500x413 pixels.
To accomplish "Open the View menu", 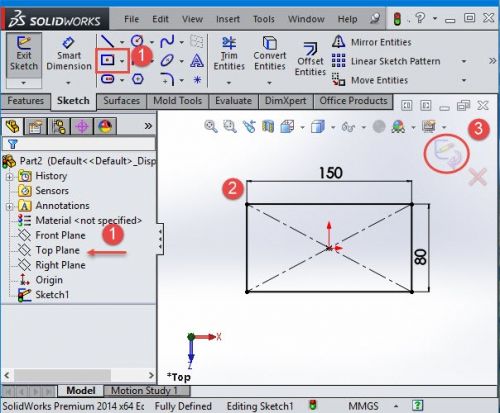I will click(192, 19).
